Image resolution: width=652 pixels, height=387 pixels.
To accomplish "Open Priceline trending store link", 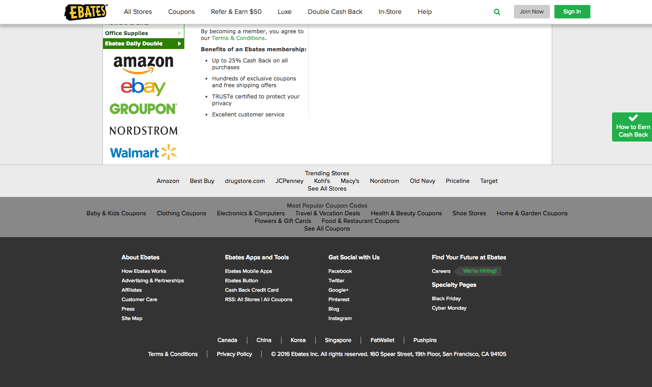I will 457,181.
